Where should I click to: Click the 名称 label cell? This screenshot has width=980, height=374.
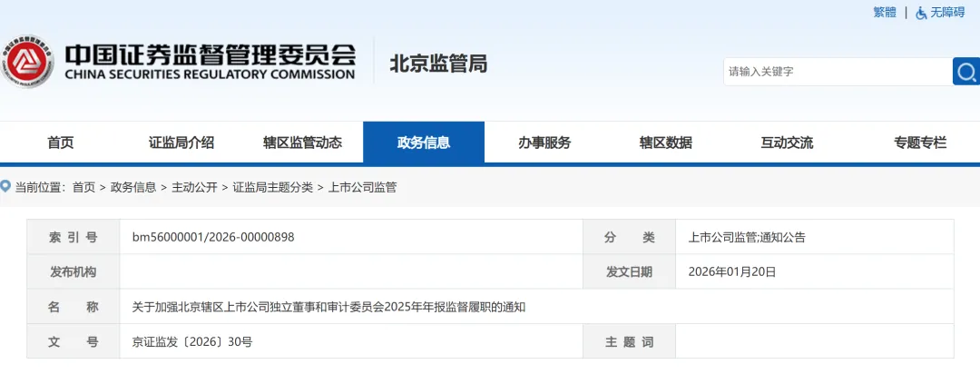pos(73,307)
